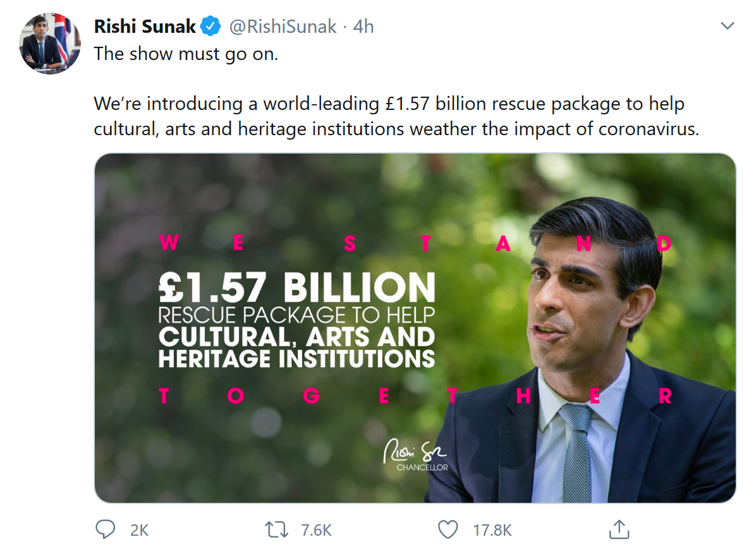The height and width of the screenshot is (554, 756).
Task: Click the share upload arrow icon
Action: (x=619, y=529)
